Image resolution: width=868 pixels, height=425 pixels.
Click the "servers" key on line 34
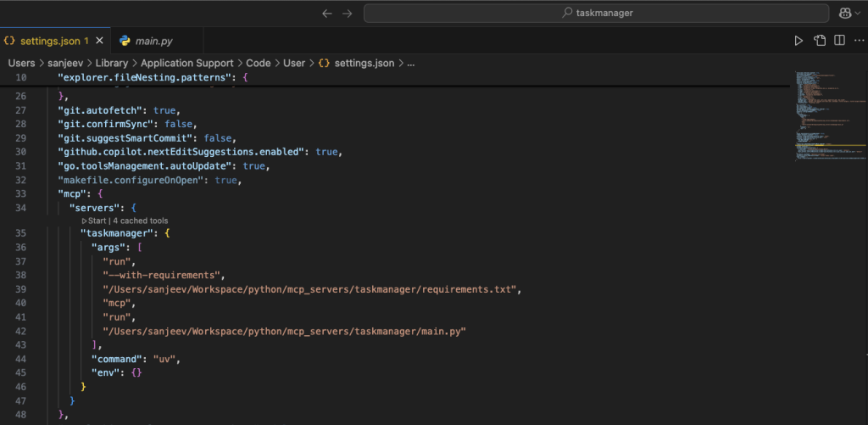pos(94,208)
